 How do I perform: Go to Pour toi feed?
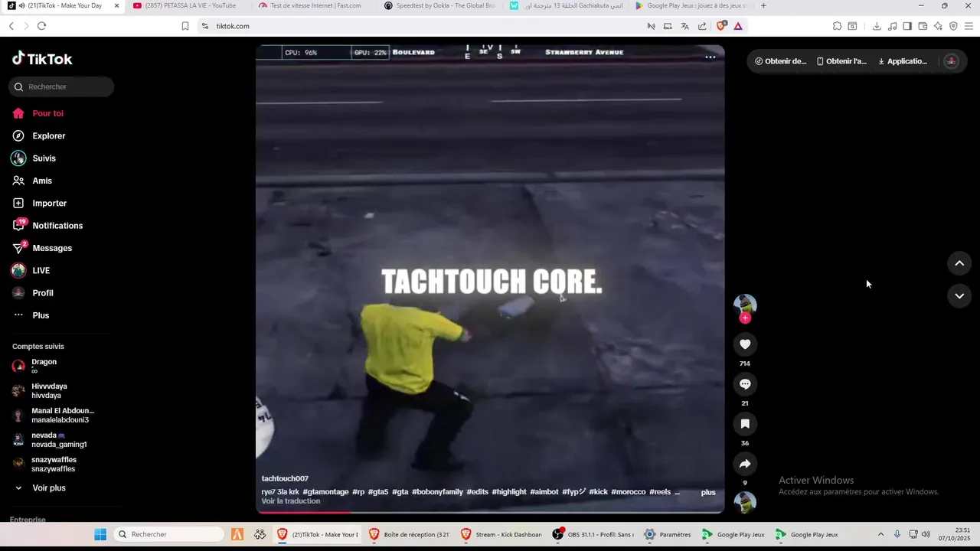[47, 113]
